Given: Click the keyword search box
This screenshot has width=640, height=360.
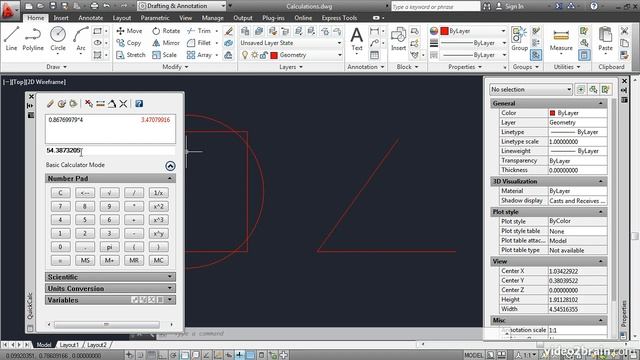Looking at the screenshot, I should coord(436,7).
